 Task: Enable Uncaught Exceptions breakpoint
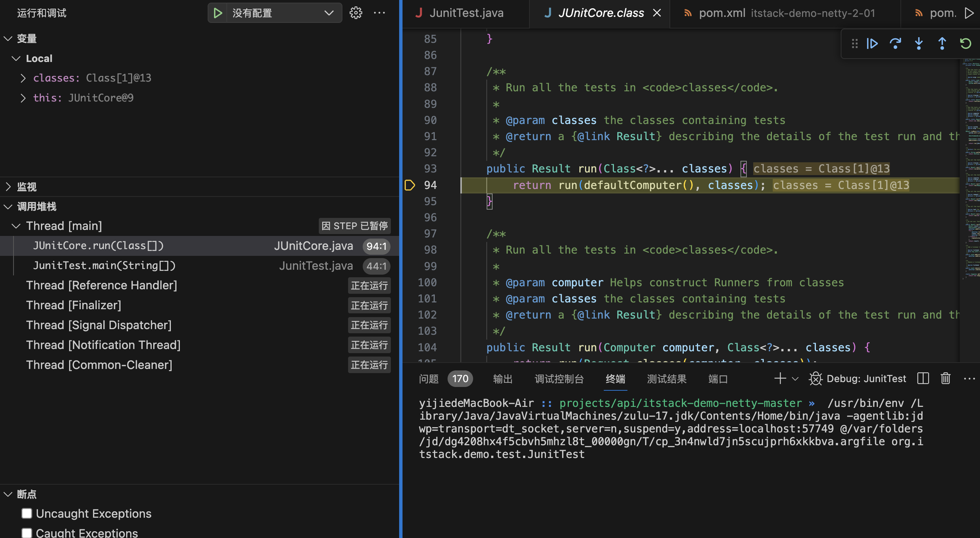[27, 514]
